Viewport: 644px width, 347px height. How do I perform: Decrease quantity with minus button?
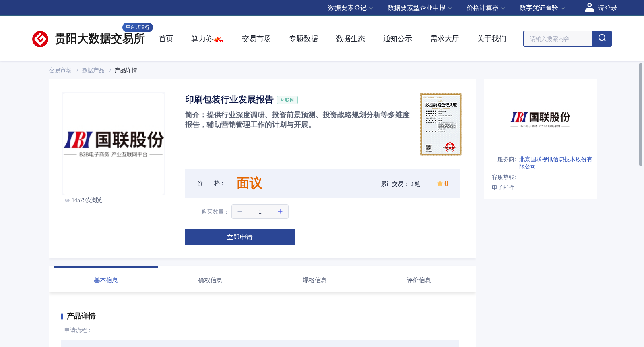click(240, 212)
